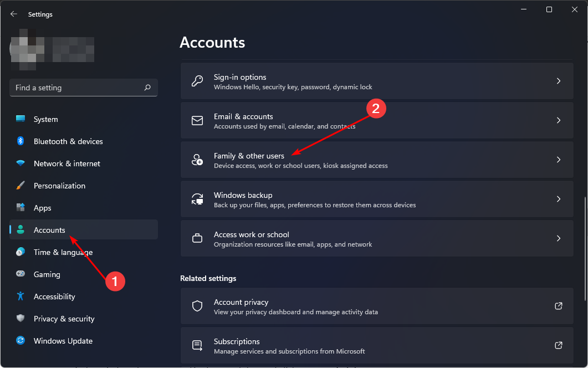The image size is (588, 368).
Task: Click the Windows backup icon
Action: pyautogui.click(x=197, y=200)
